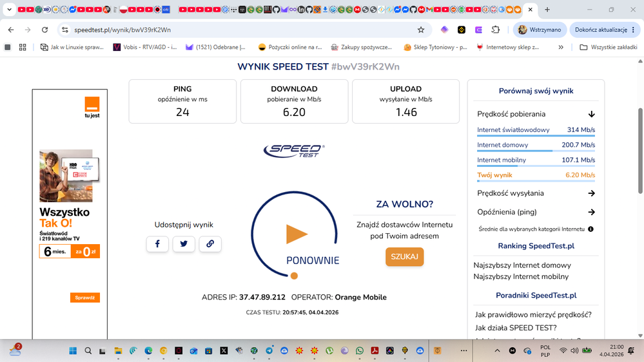Open the tab grid apps icon in bookmarks bar
Viewport: 644px width, 362px height.
point(23,47)
